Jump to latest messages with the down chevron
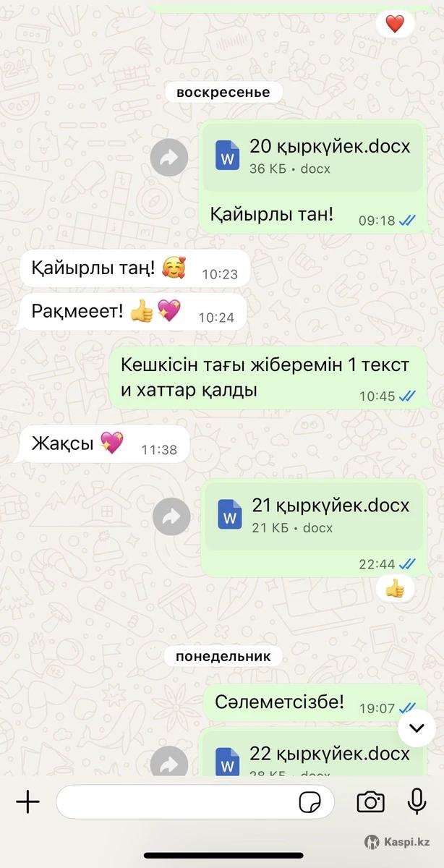444x868 pixels. tap(417, 728)
